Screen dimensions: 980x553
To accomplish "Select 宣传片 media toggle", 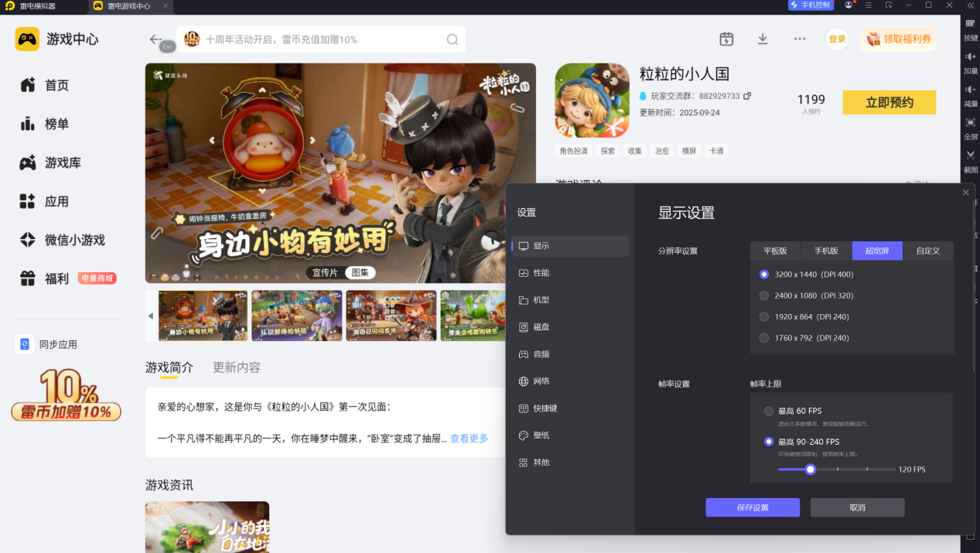I will [325, 272].
